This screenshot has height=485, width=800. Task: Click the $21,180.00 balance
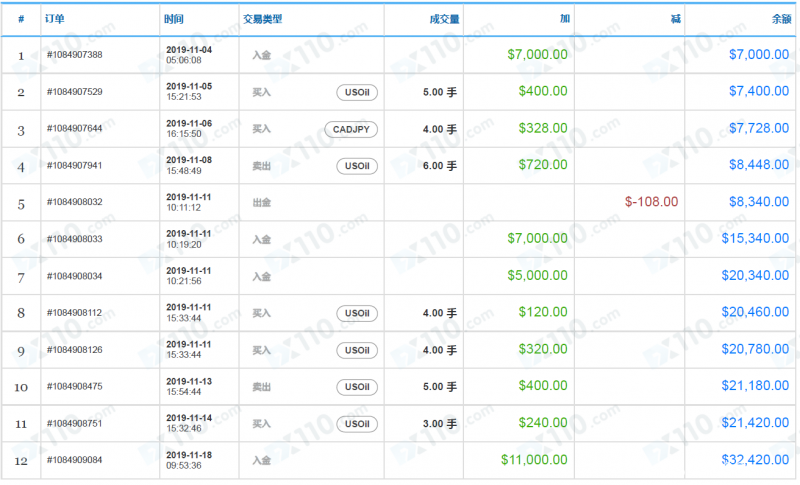tap(755, 386)
